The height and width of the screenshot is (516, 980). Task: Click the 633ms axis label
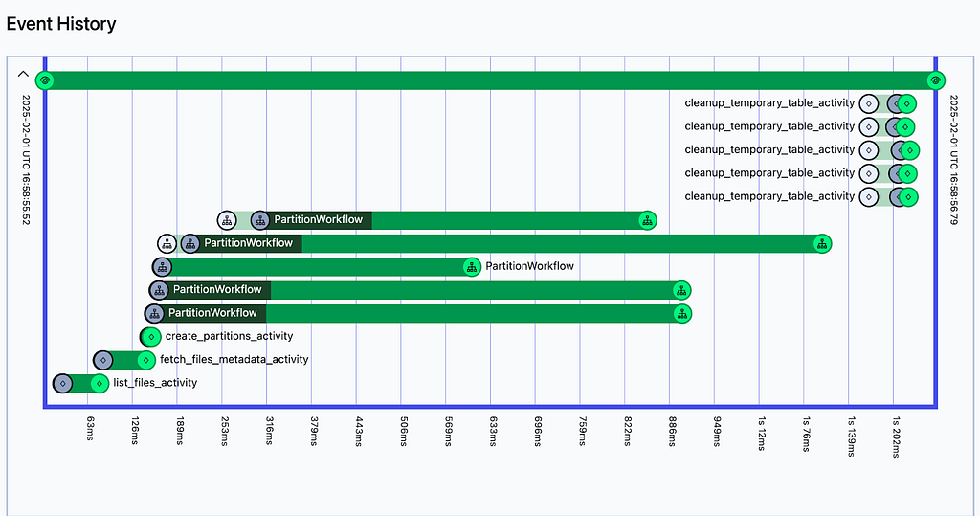[494, 431]
